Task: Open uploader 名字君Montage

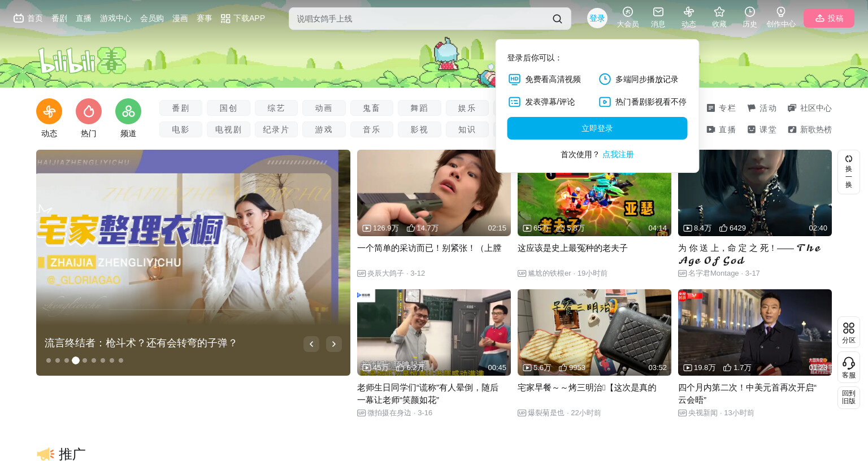Action: pyautogui.click(x=714, y=273)
